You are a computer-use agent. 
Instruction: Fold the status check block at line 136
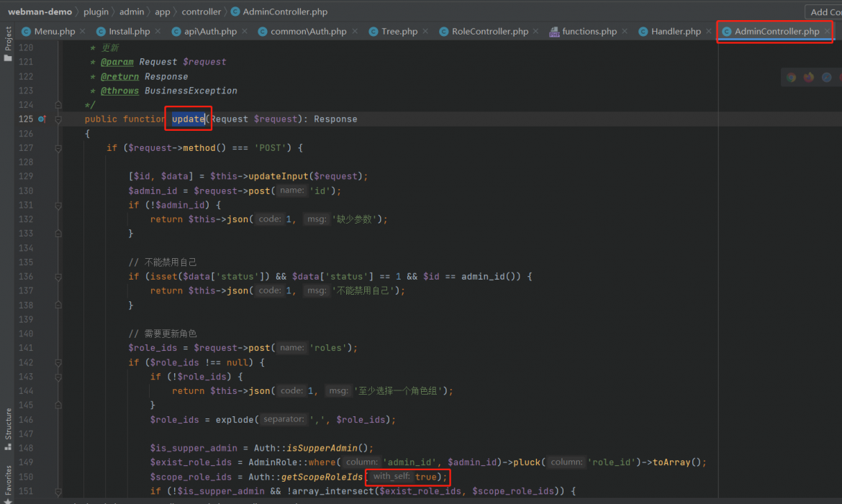tap(58, 277)
